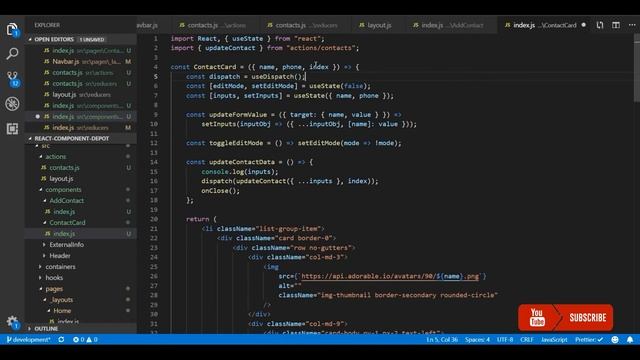Open the errors and warnings counter
Image resolution: width=640 pixels, height=360 pixels.
(x=85, y=340)
